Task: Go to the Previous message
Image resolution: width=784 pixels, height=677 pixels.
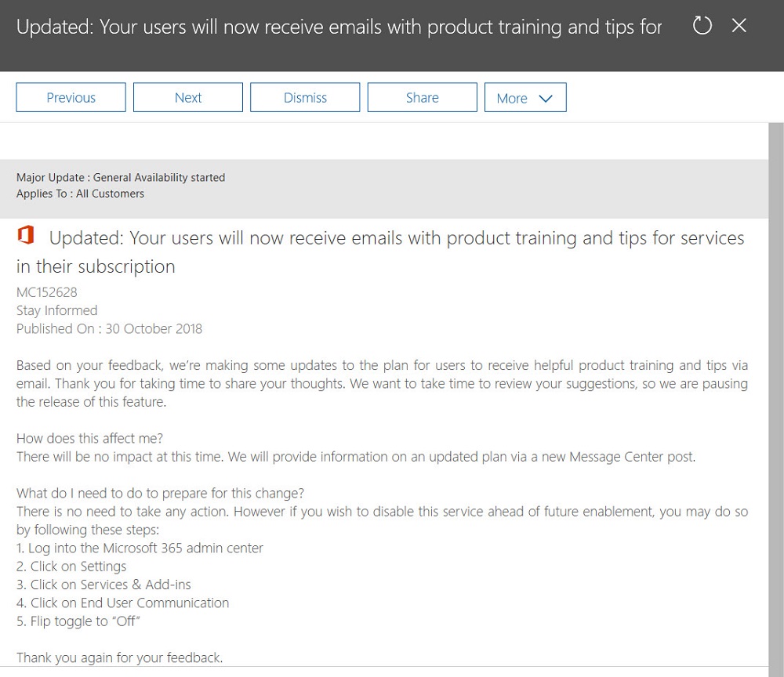Action: point(71,98)
